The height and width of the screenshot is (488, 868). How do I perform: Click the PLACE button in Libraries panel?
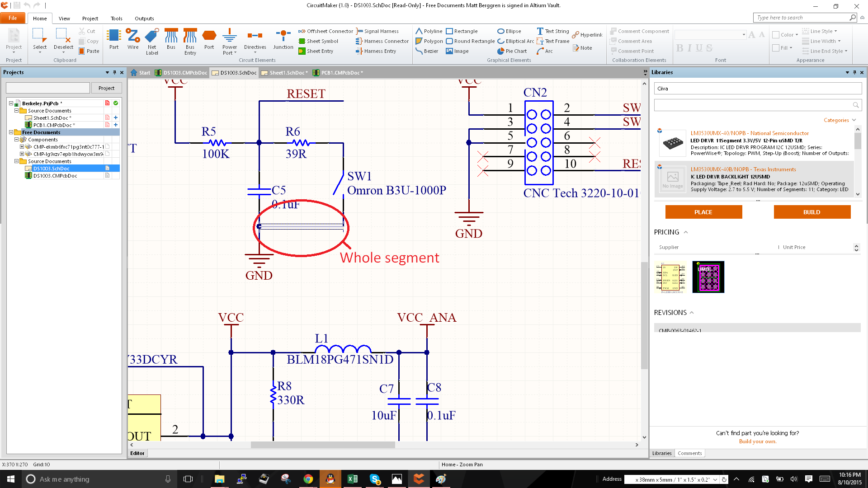pos(703,212)
